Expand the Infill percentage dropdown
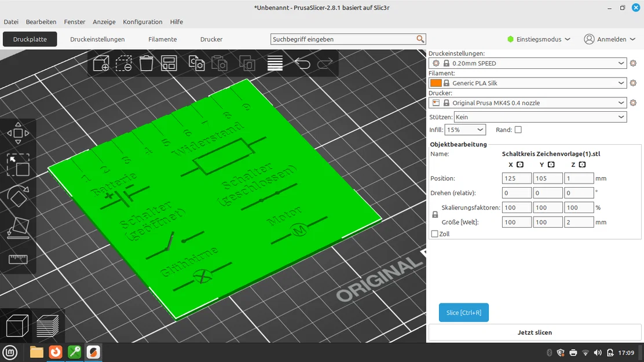The width and height of the screenshot is (644, 362). pos(465,130)
